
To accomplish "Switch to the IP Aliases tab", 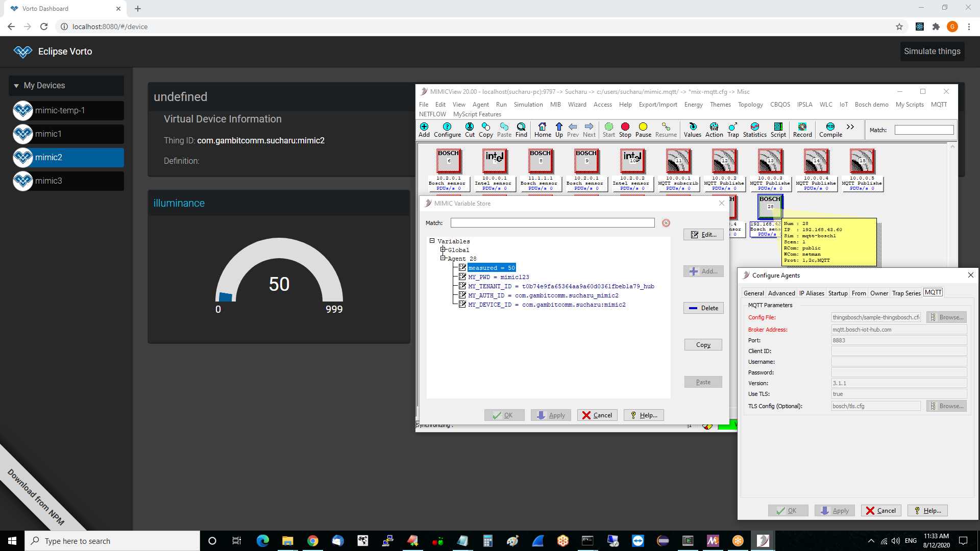I will pyautogui.click(x=812, y=293).
